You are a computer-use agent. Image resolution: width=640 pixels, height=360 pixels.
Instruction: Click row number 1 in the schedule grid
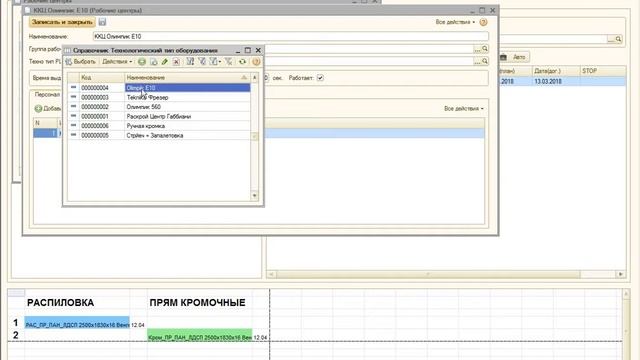pos(16,323)
